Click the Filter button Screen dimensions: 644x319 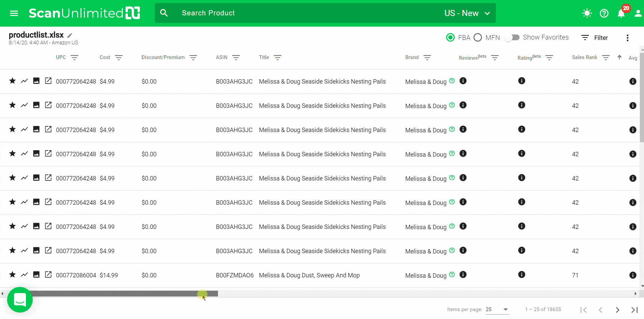(x=595, y=38)
